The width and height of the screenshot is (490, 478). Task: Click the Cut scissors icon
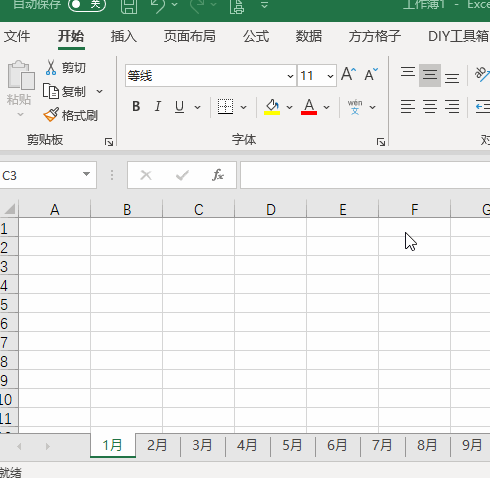click(51, 68)
